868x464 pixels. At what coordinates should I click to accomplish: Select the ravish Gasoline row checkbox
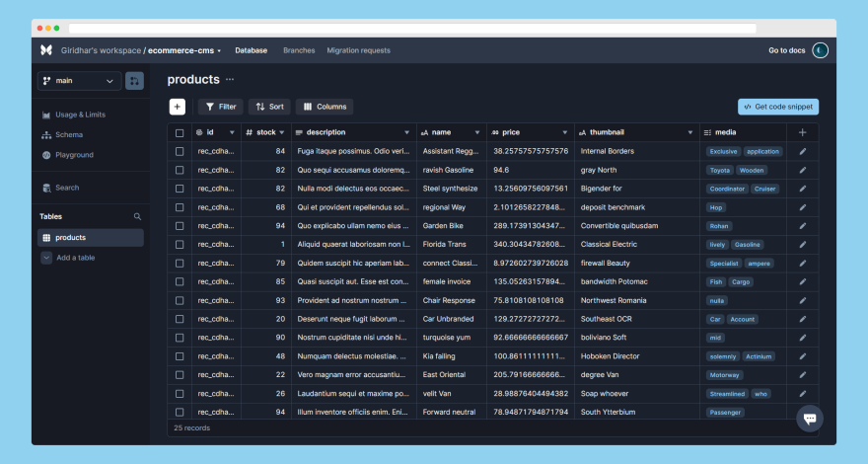point(180,170)
